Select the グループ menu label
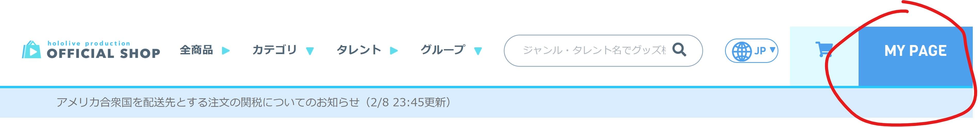 pyautogui.click(x=443, y=50)
